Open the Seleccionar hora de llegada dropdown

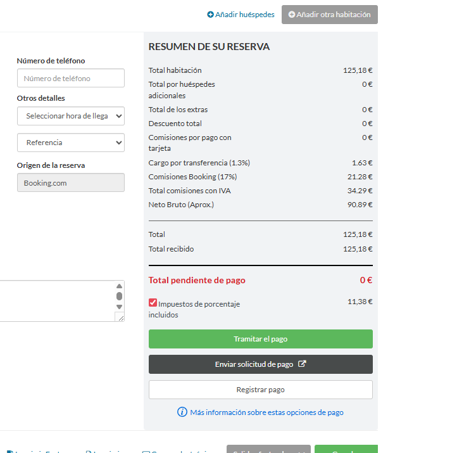coord(70,116)
